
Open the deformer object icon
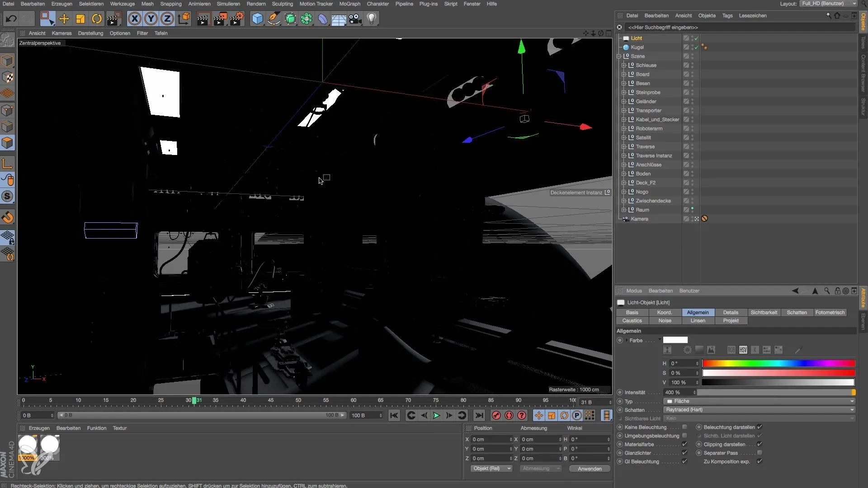pos(323,19)
